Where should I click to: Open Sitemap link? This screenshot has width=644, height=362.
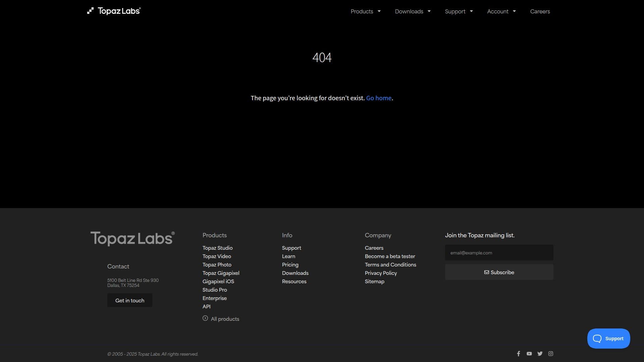(374, 282)
